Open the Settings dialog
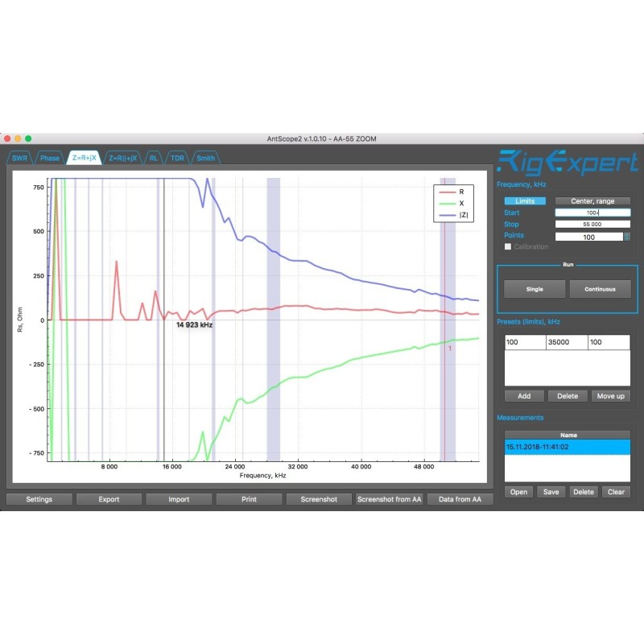The height and width of the screenshot is (644, 644). [x=39, y=499]
